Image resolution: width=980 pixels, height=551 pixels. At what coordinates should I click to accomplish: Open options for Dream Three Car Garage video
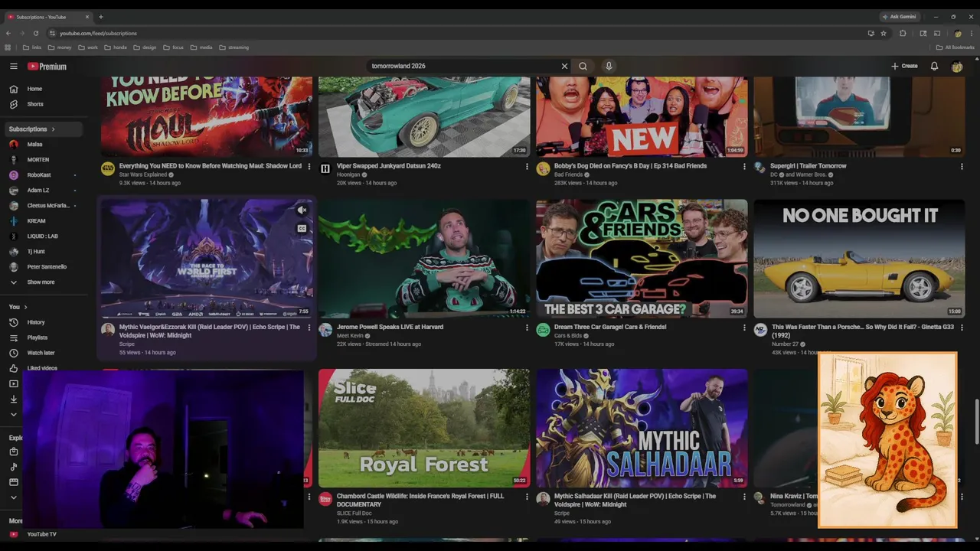click(744, 328)
